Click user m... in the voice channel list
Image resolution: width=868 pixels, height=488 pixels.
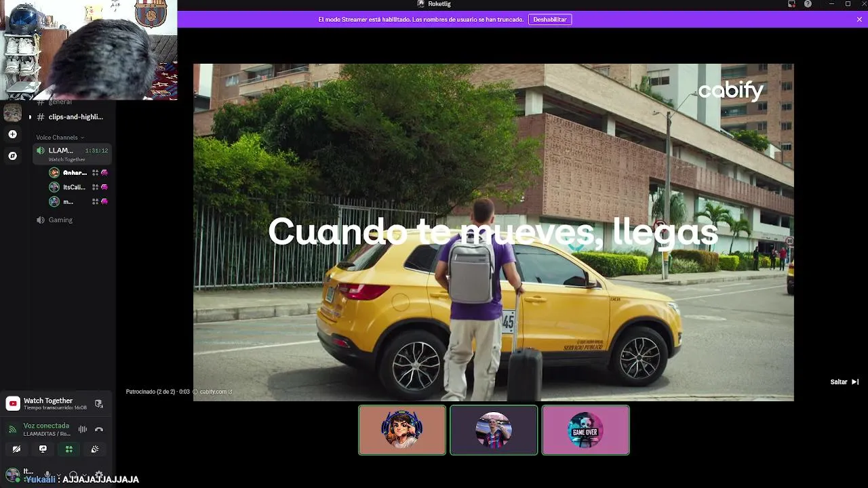point(62,202)
